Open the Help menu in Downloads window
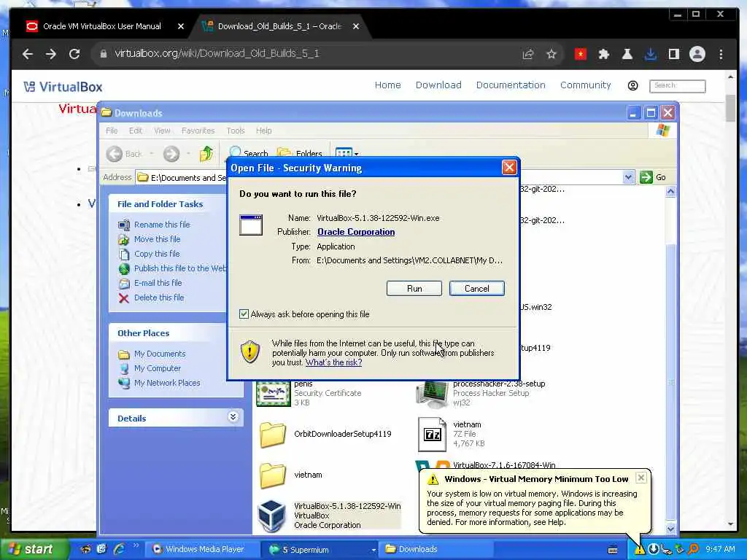This screenshot has height=560, width=747. coord(263,131)
